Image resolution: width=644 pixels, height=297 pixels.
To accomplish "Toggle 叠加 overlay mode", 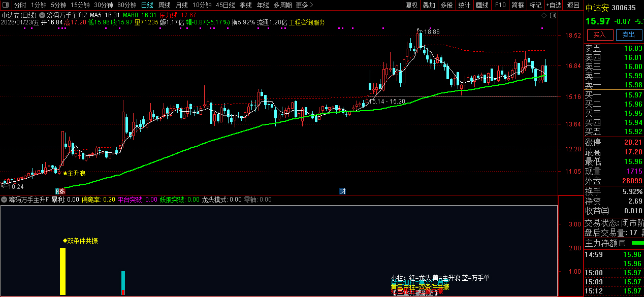I will [x=429, y=5].
